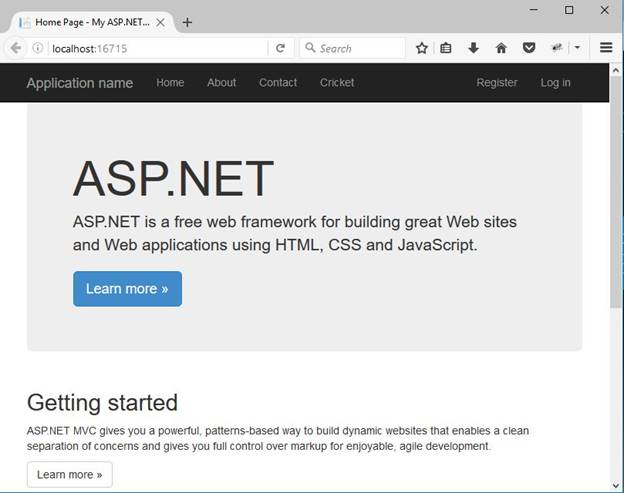Open the Register link
This screenshot has height=493, width=624.
tap(497, 82)
